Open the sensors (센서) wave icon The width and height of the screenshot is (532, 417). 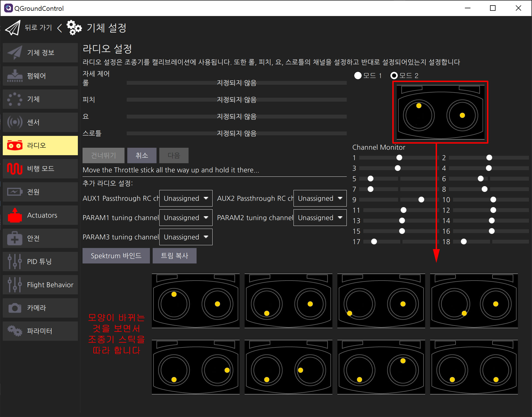(15, 122)
